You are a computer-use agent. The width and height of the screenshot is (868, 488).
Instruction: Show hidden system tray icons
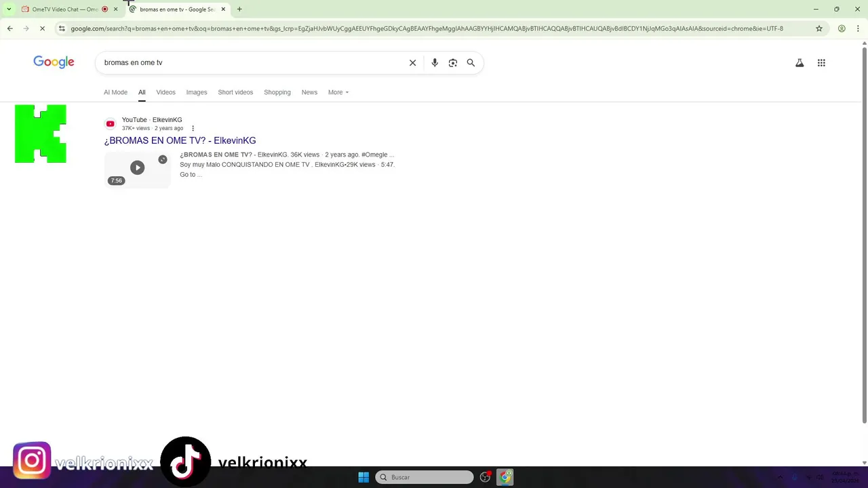[x=779, y=477]
